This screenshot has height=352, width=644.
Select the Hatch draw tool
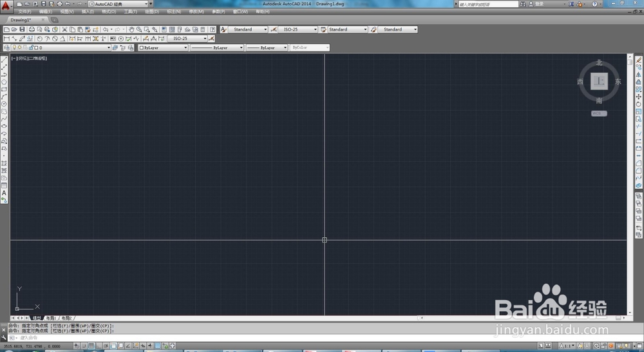(4, 163)
